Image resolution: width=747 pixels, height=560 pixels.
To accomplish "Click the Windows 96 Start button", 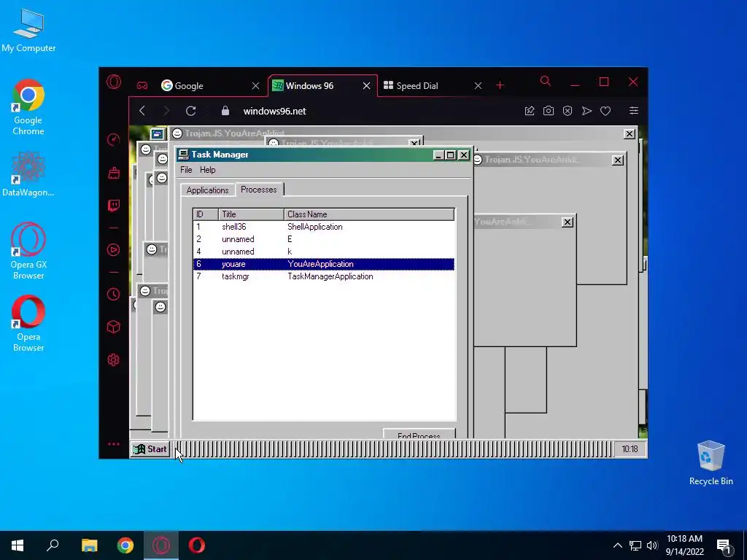I will tap(150, 449).
